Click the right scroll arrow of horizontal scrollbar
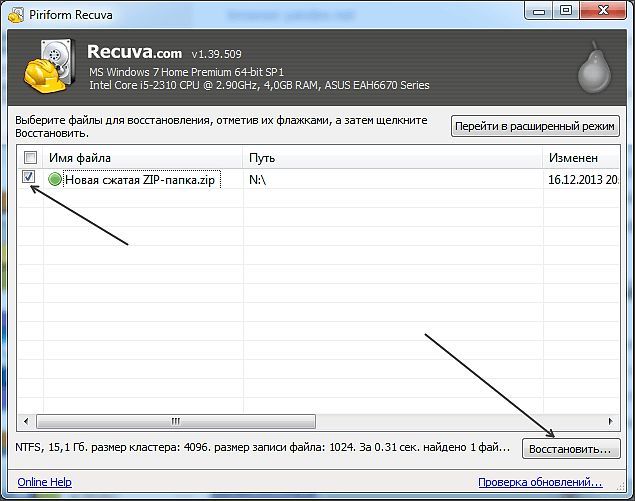Screen dimensions: 635x501 coord(610,421)
